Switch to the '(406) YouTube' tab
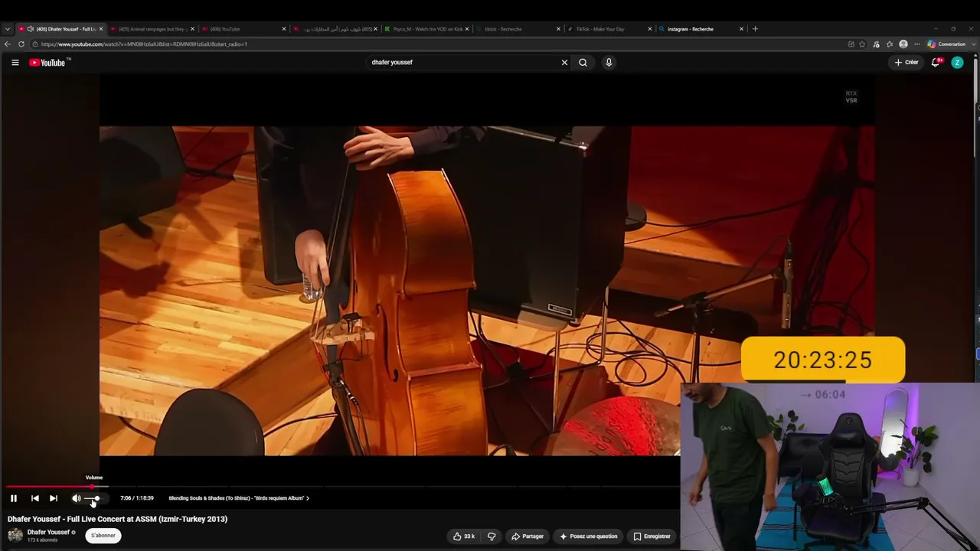980x551 pixels. (243, 29)
